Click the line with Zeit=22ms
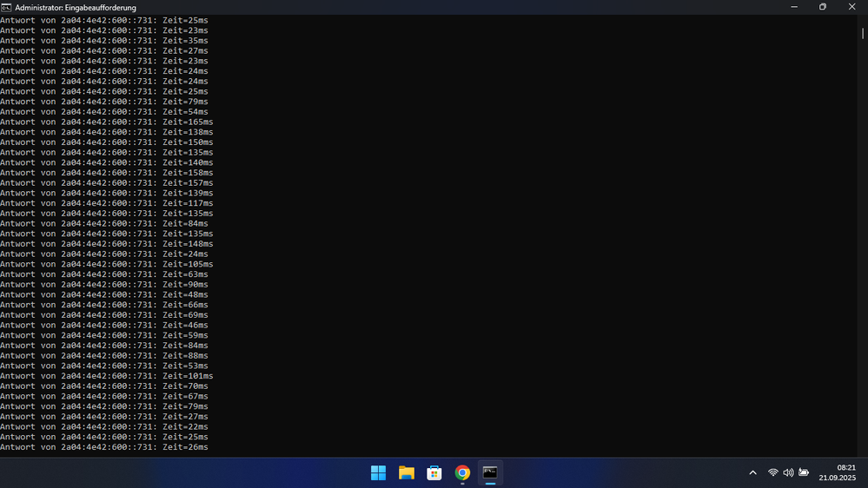The image size is (868, 488). click(104, 427)
